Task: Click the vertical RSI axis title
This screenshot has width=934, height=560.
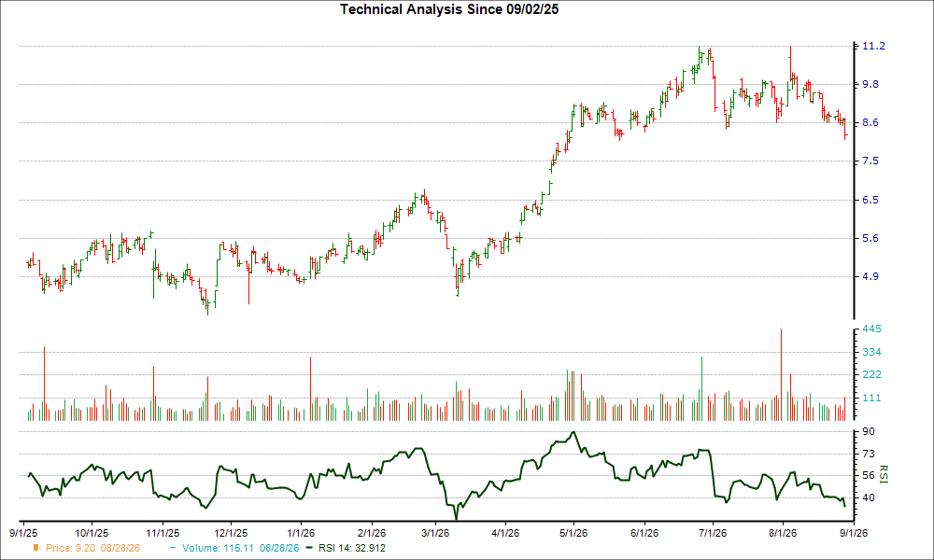Action: [x=883, y=474]
